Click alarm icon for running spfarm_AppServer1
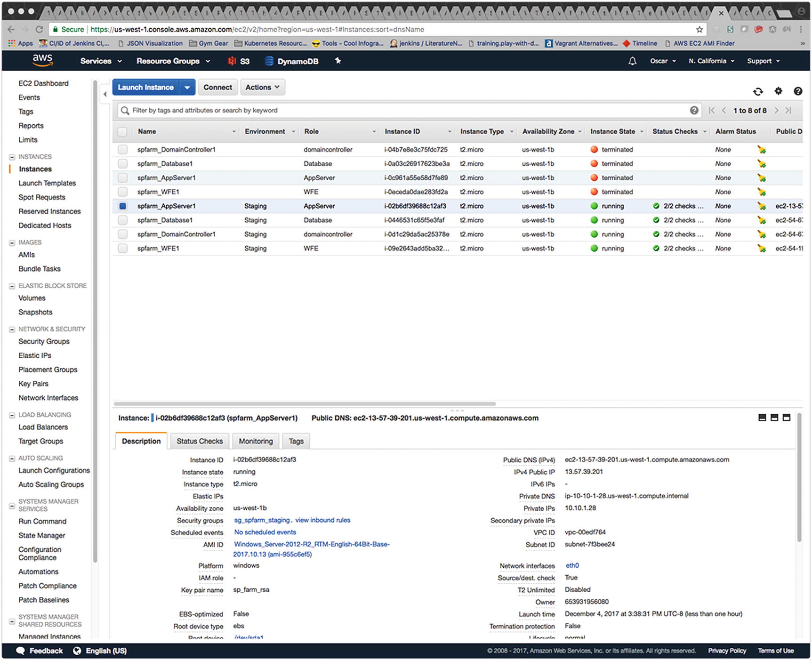 [x=762, y=206]
